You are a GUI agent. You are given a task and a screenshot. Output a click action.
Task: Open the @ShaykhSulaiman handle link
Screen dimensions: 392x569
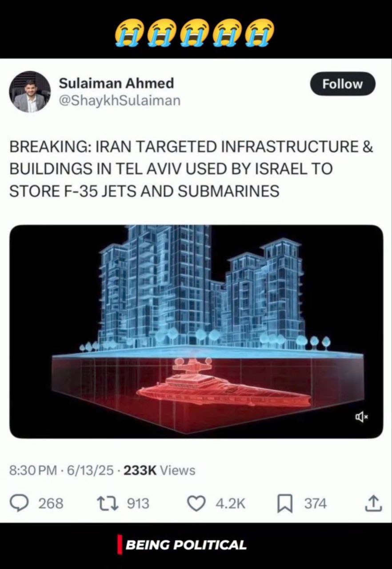[x=120, y=101]
